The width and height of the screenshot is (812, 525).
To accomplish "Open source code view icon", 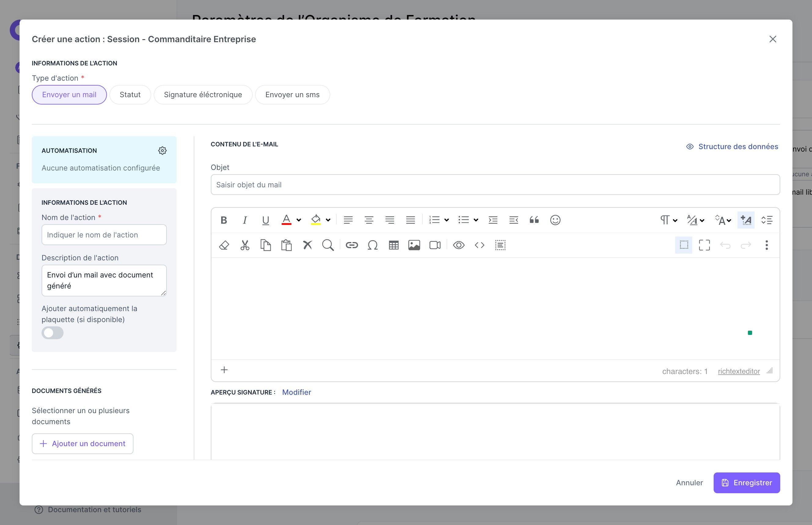I will click(x=479, y=245).
